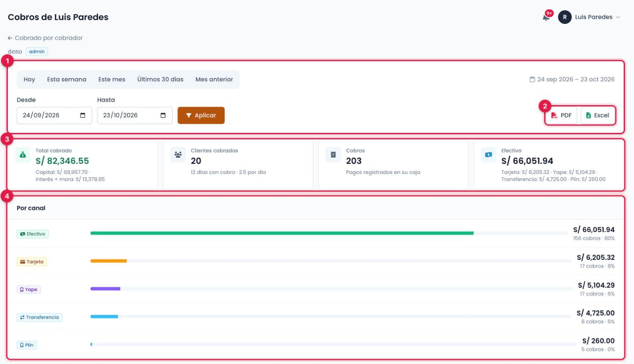Click the people icon beside Clientes cobrados

coord(178,155)
